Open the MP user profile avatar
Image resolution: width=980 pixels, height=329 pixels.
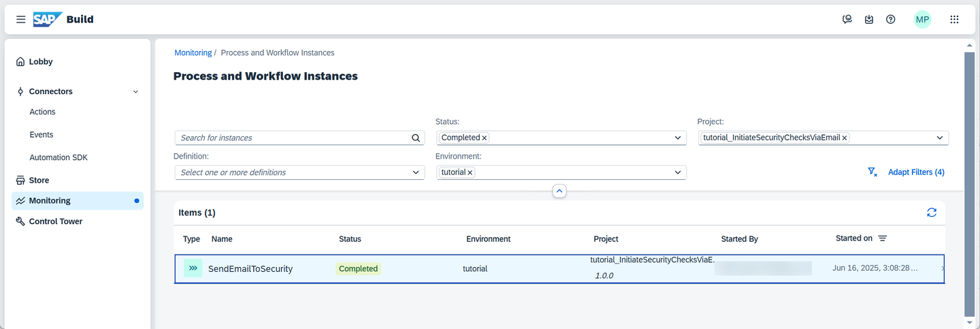(922, 20)
